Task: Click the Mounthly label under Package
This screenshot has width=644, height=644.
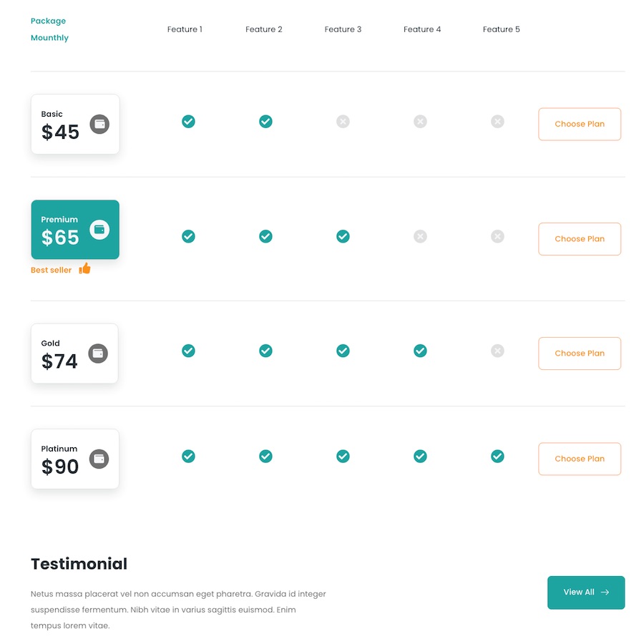Action: (49, 38)
